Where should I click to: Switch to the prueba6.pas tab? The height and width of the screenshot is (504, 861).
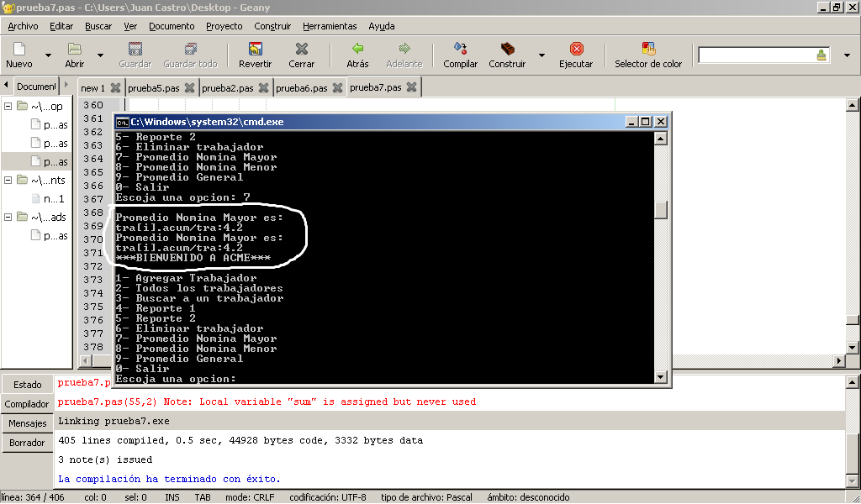click(301, 87)
